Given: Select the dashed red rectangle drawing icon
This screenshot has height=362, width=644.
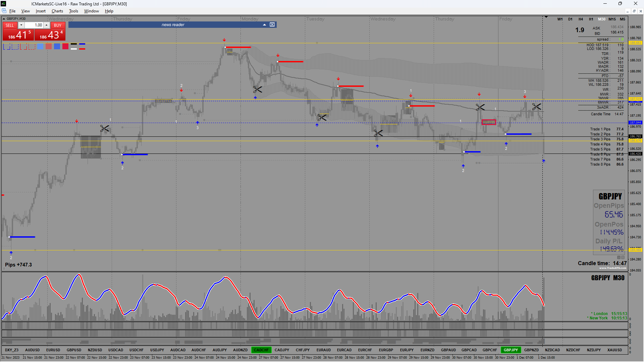Looking at the screenshot, I should (x=32, y=47).
